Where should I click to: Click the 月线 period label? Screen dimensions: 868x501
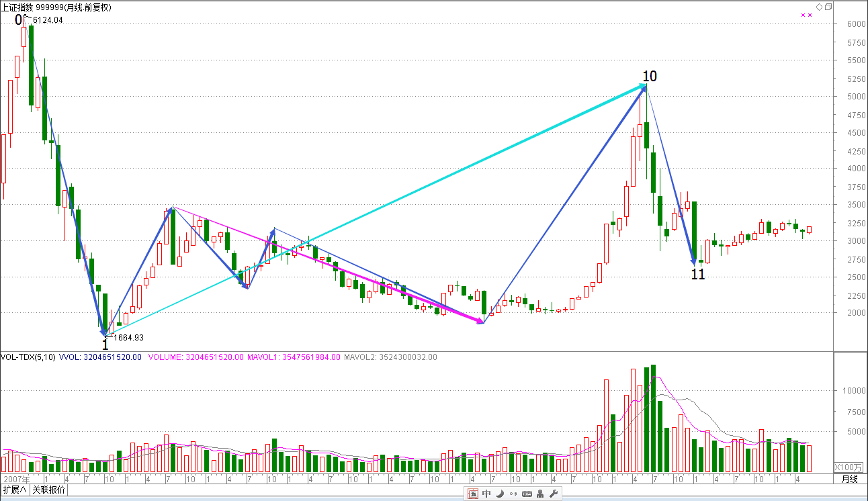pos(850,479)
